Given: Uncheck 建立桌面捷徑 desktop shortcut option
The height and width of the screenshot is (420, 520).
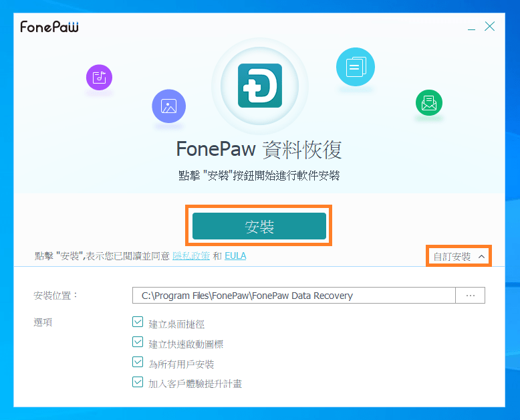Looking at the screenshot, I should pyautogui.click(x=138, y=322).
